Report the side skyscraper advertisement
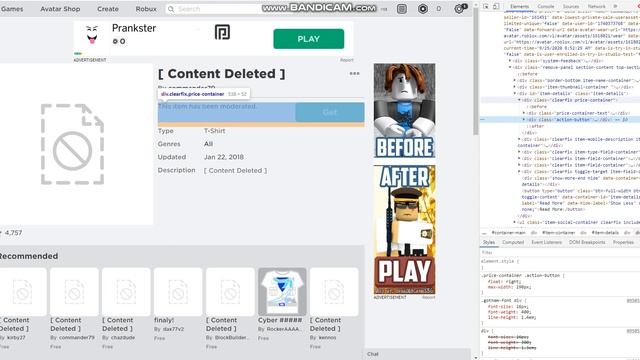Image resolution: width=640 pixels, height=360 pixels. click(x=428, y=298)
